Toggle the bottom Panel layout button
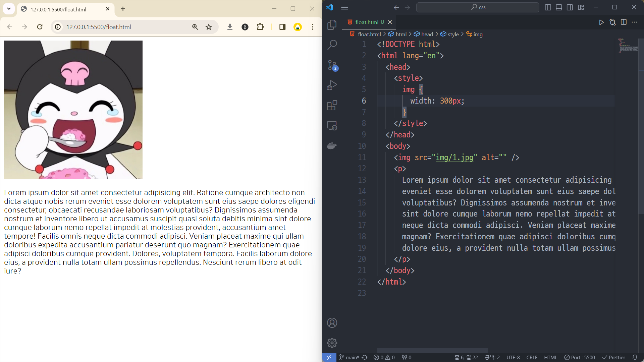Screen dimensions: 644x362 [x=559, y=7]
